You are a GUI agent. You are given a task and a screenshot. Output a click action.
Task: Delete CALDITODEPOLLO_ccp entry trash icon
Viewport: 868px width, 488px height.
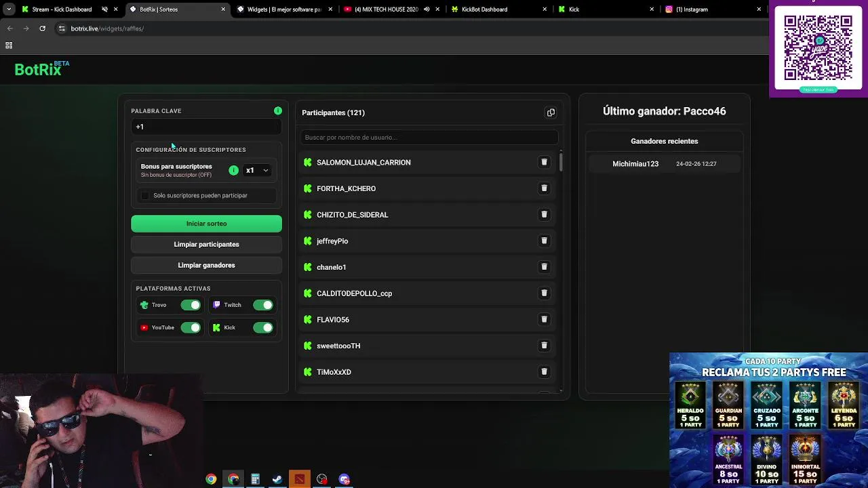[x=544, y=293]
